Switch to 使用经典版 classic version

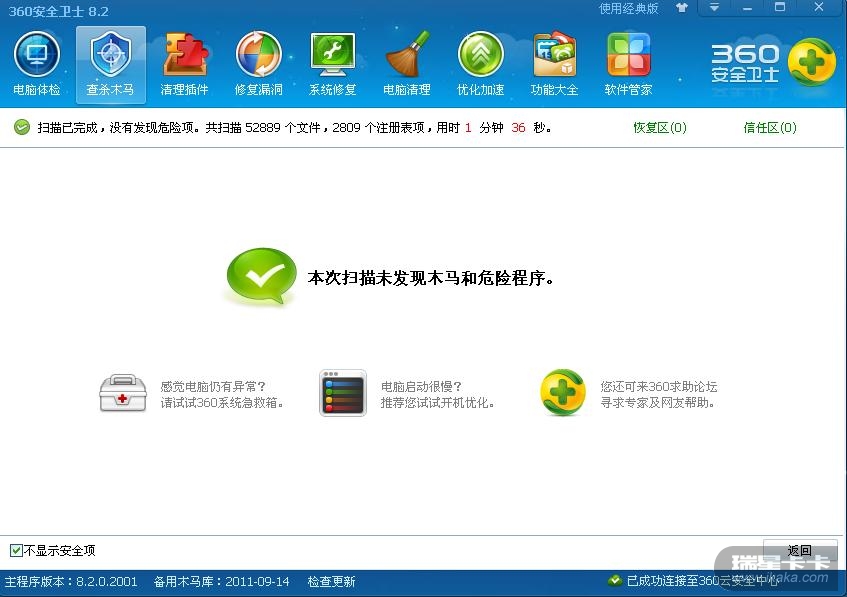click(x=629, y=8)
